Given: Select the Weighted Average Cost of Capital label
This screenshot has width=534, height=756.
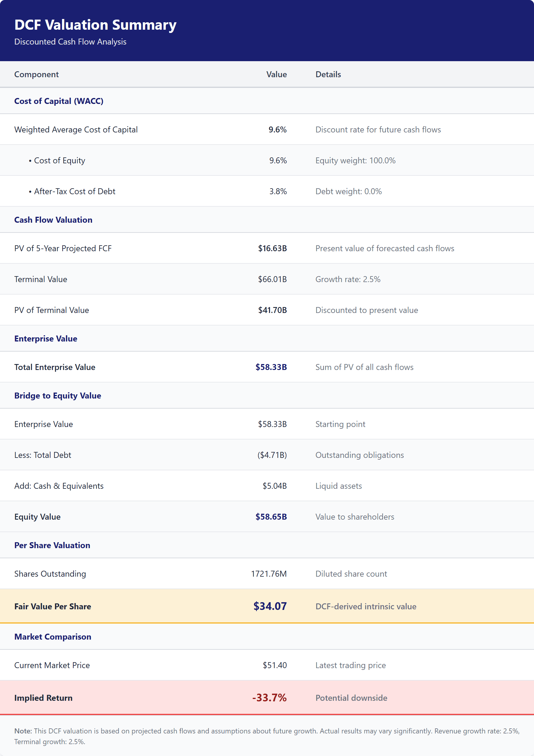Looking at the screenshot, I should [x=76, y=130].
